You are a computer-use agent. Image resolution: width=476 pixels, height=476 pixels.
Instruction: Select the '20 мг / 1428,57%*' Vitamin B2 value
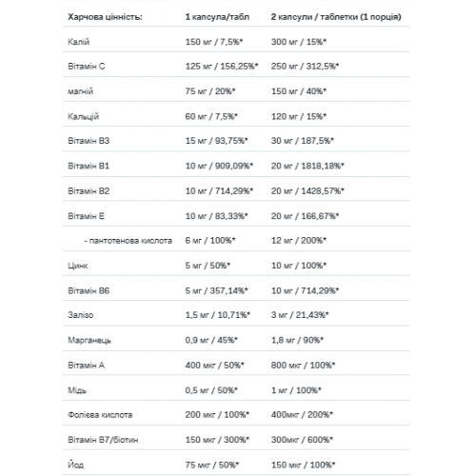(x=307, y=191)
